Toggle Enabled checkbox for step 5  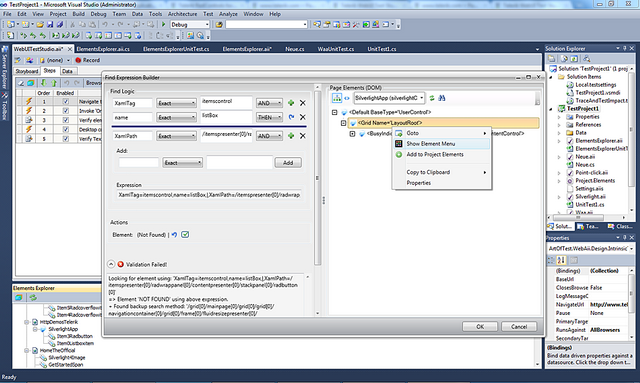(66, 138)
